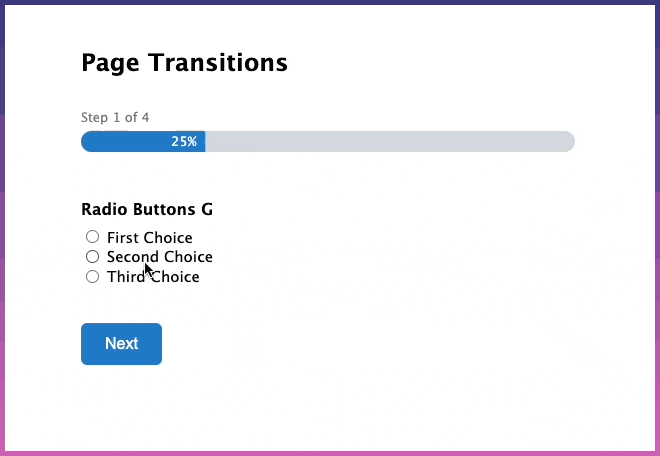The height and width of the screenshot is (456, 660).
Task: Click the rounded left end of progress bar
Action: [87, 142]
